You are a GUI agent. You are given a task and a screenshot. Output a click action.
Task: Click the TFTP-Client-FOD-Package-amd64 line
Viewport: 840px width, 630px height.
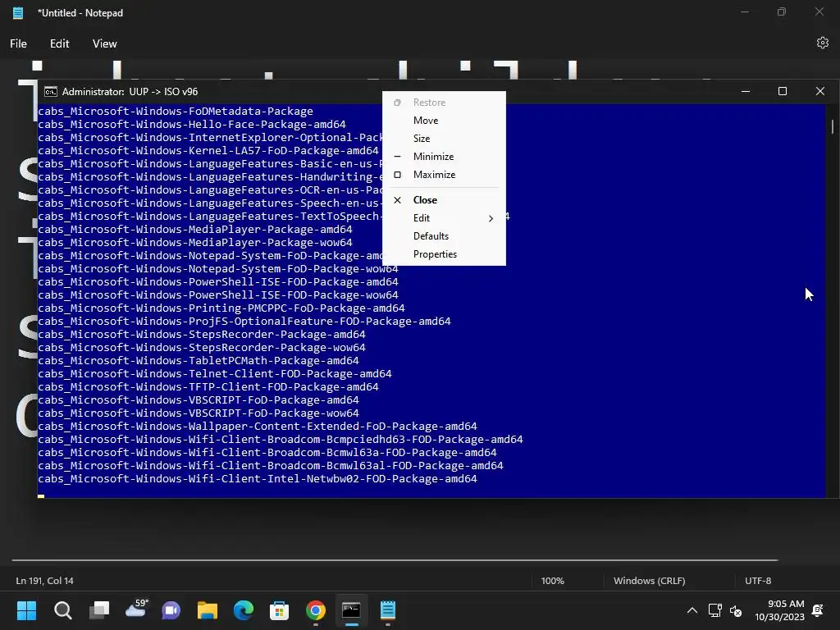coord(208,387)
